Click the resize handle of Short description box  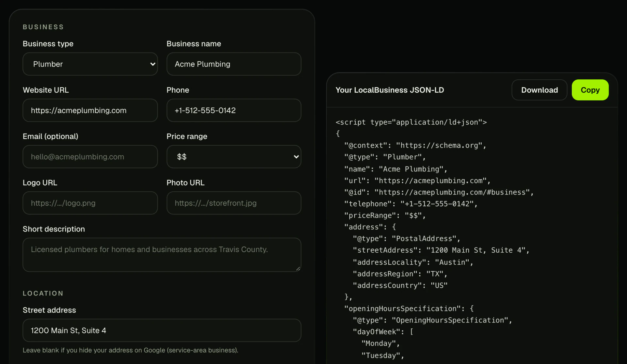[x=298, y=269]
